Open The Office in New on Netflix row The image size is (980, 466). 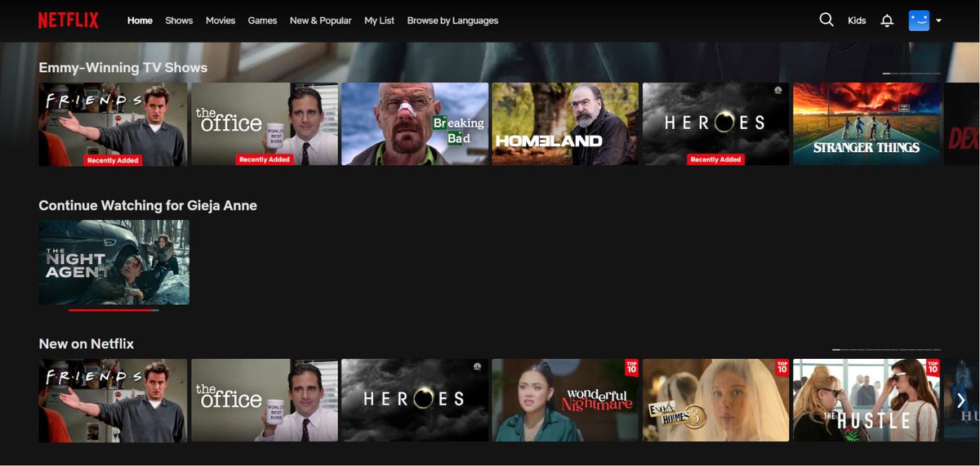265,400
